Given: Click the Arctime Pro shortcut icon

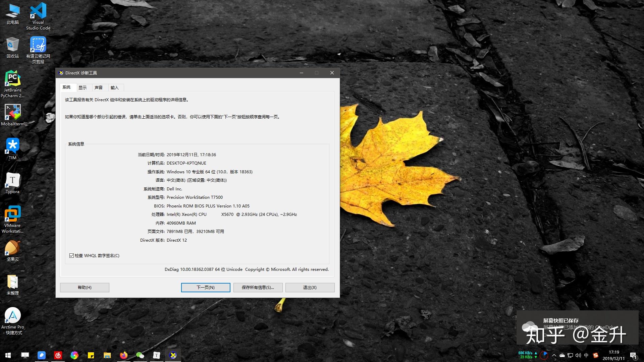Looking at the screenshot, I should (x=12, y=316).
